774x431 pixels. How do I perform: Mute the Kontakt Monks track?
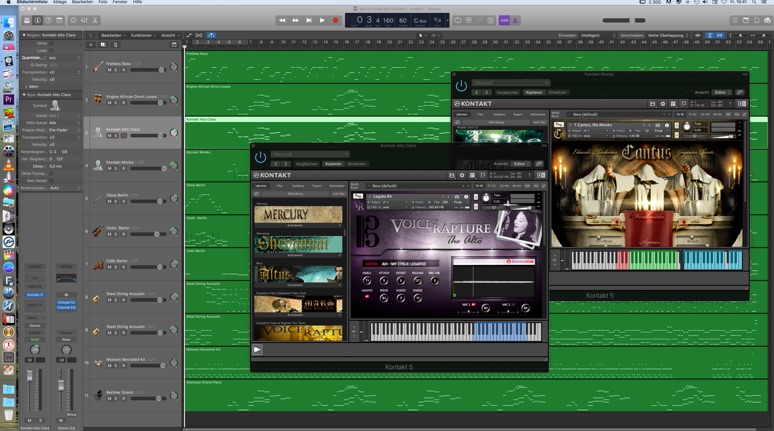tap(110, 168)
